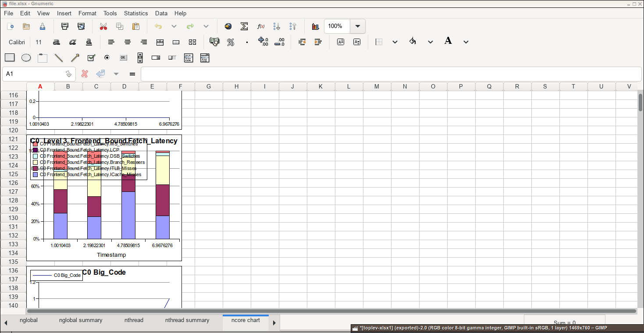Viewport: 644px width, 333px height.
Task: Apply italic formatting
Action: click(72, 42)
